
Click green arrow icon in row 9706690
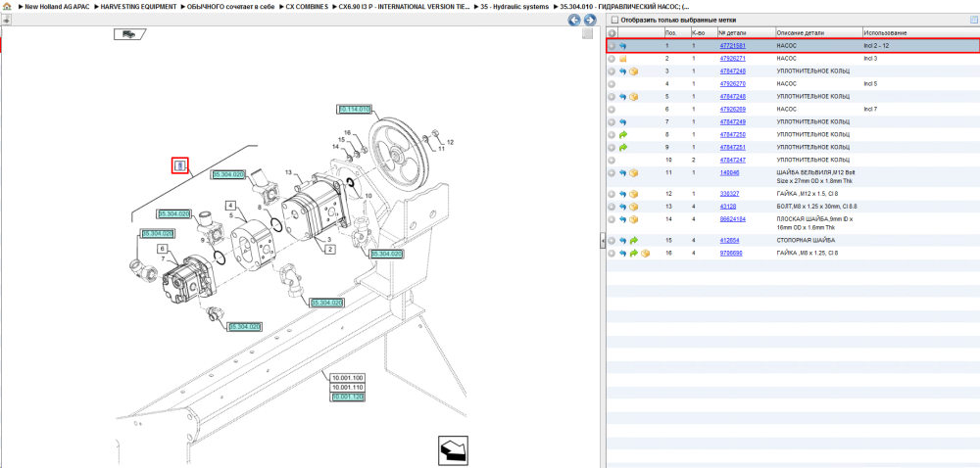[634, 254]
